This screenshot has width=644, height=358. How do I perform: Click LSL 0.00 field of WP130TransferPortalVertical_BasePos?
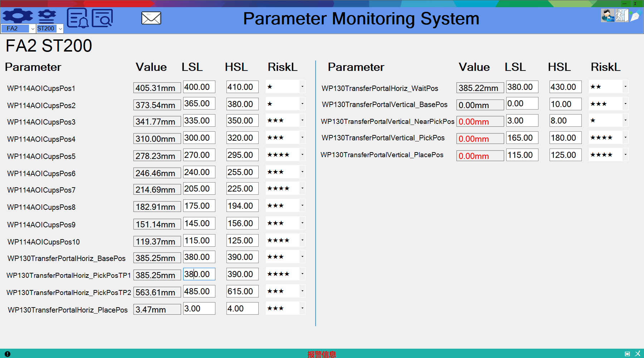[x=522, y=103]
